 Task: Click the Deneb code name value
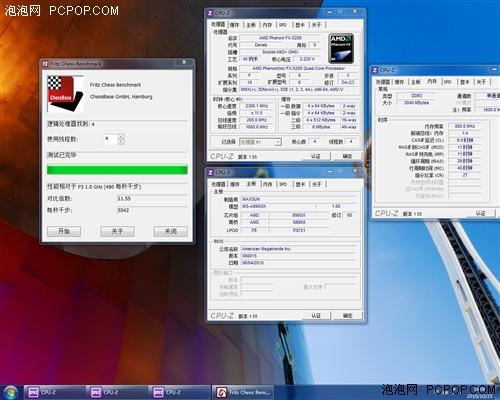click(x=261, y=45)
